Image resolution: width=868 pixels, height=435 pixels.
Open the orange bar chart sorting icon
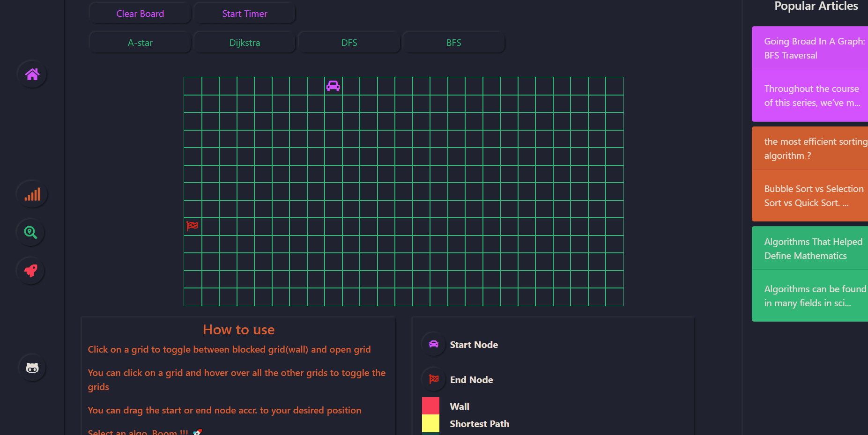pos(32,194)
